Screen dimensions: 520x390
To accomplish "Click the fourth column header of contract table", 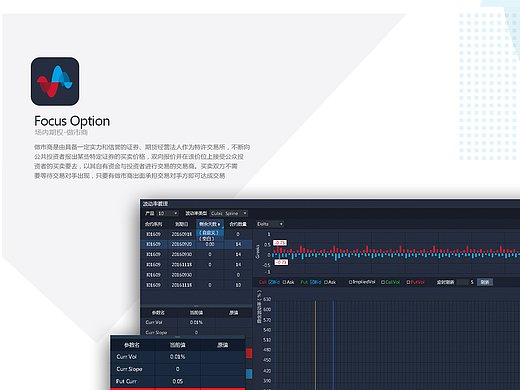I will 238,224.
